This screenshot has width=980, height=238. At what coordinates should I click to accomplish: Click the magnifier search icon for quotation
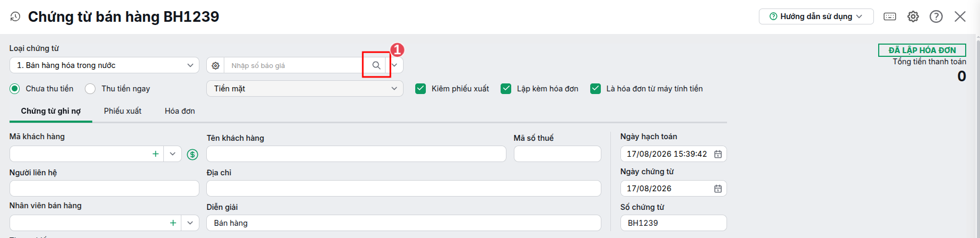(x=376, y=65)
